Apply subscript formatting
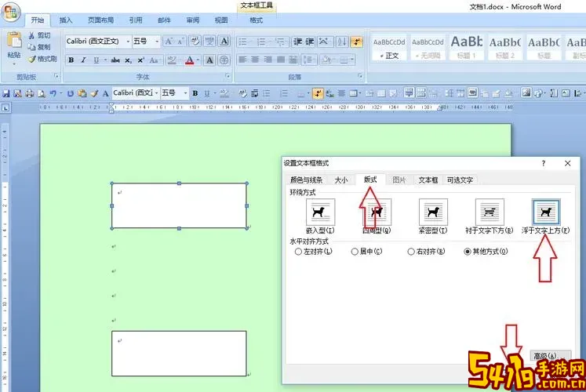Screen dimensions: 586x392 [128, 60]
